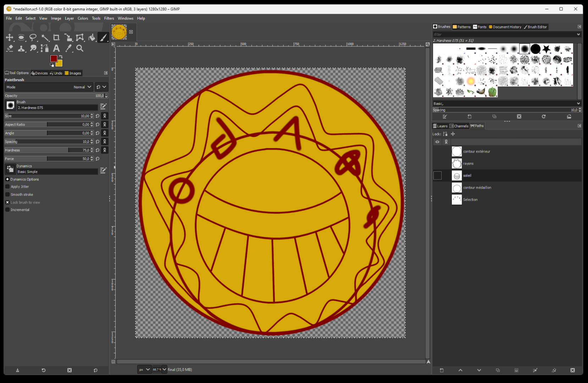Expand the Dynamics Options section
Viewport: 588px width, 383px height.
(7, 179)
